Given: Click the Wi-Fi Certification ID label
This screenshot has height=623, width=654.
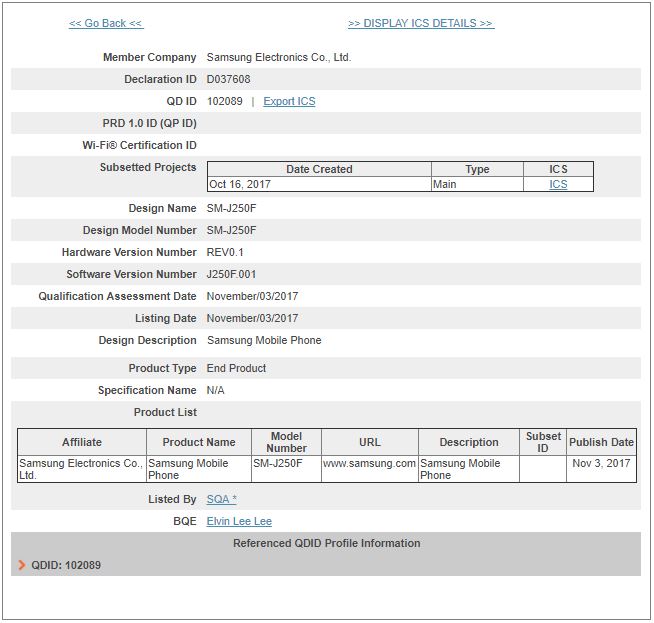Looking at the screenshot, I should (x=139, y=145).
